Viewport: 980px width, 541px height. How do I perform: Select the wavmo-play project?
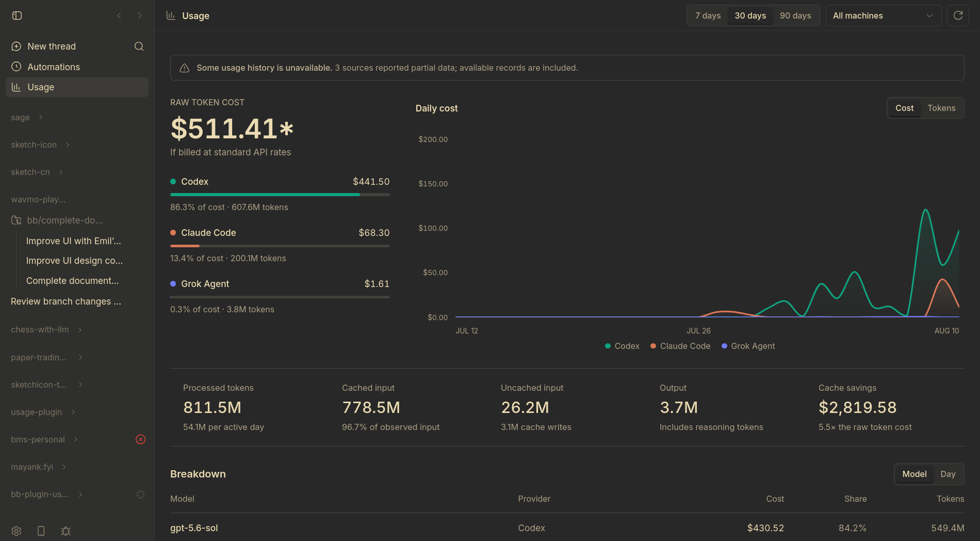point(38,199)
